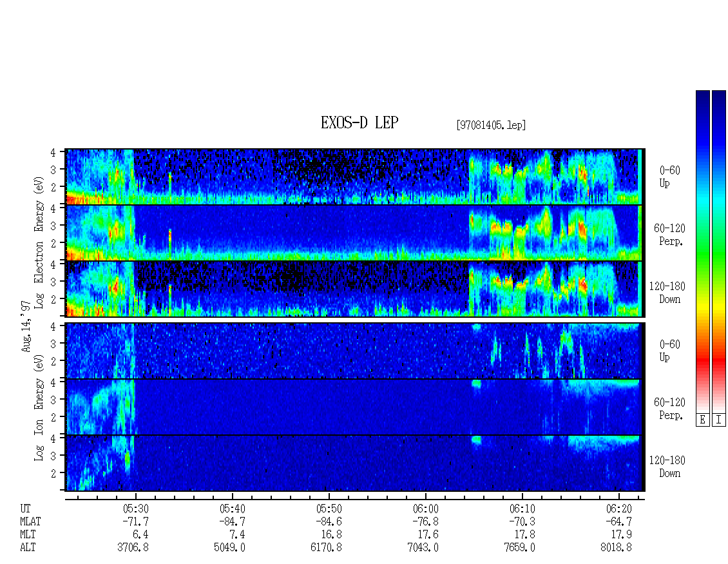Select the altitude value 7659.0
728x564 pixels.
click(x=519, y=548)
